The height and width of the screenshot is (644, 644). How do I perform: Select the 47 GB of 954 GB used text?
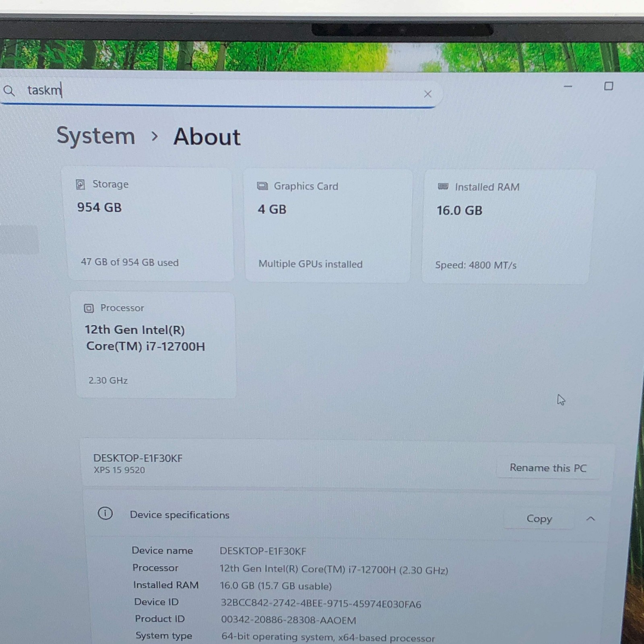coord(130,262)
